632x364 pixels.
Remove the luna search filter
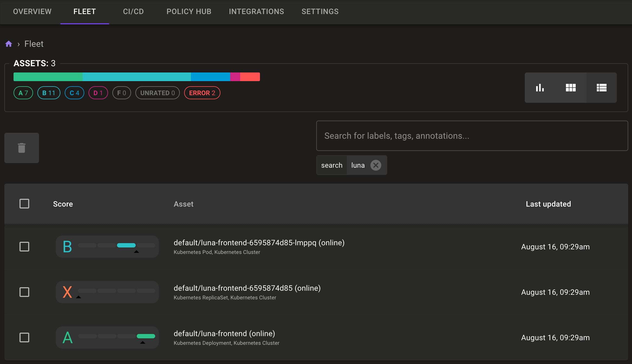(x=376, y=165)
